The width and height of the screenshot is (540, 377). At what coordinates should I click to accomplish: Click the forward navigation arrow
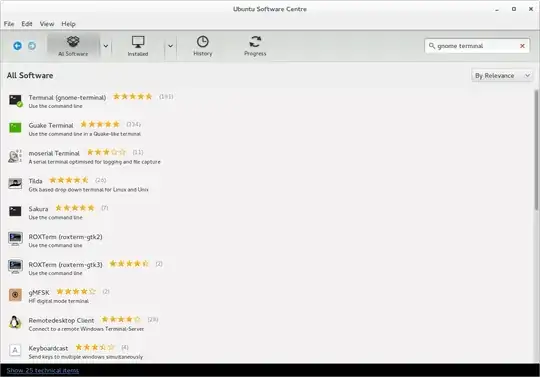tap(32, 45)
